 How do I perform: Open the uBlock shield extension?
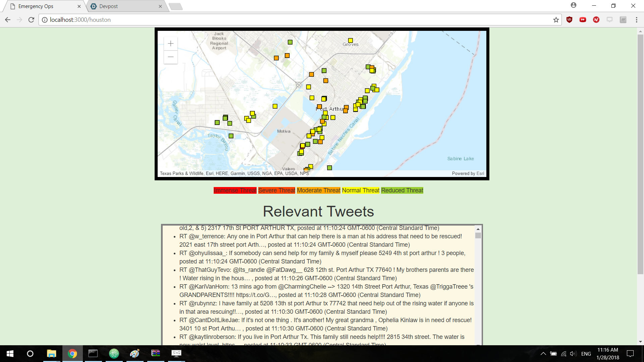coord(569,20)
